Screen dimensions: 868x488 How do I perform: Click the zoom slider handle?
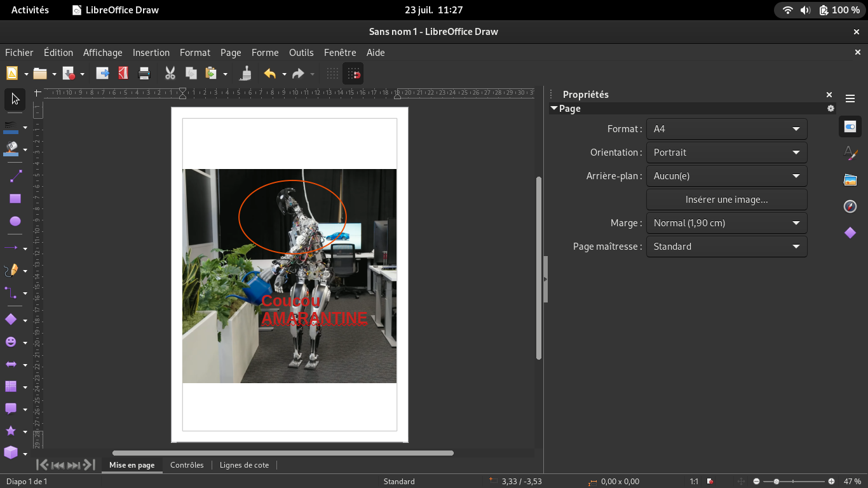click(x=776, y=482)
